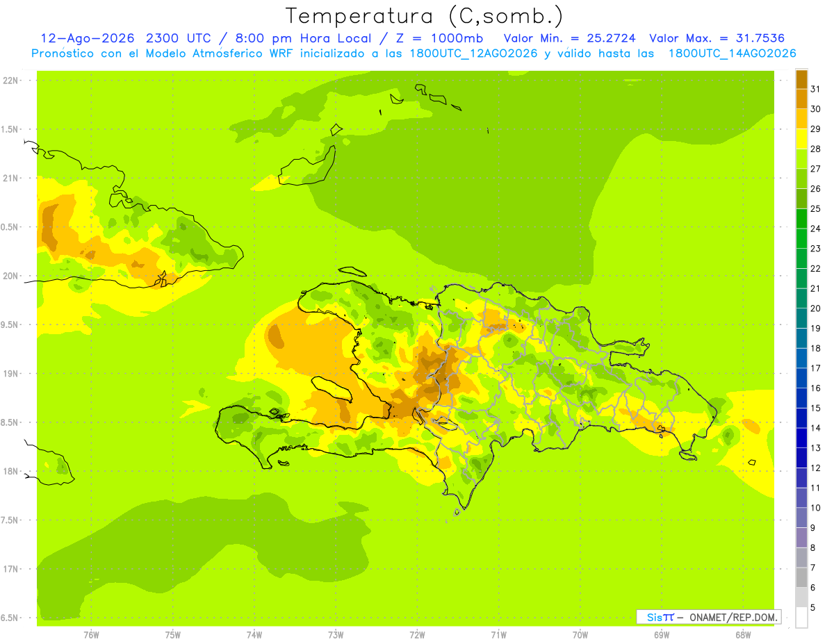The height and width of the screenshot is (644, 834).
Task: Click the title "Temperatura (C,somb.)"
Action: coord(424,16)
